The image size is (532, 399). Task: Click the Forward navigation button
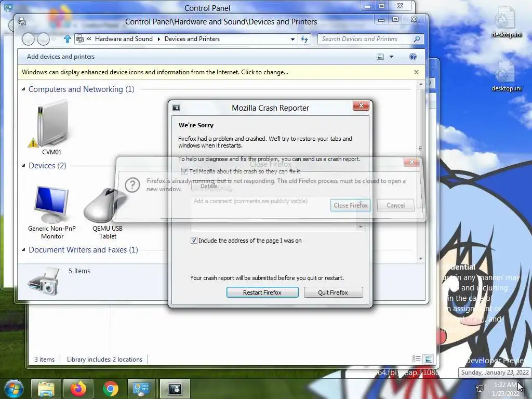[43, 39]
